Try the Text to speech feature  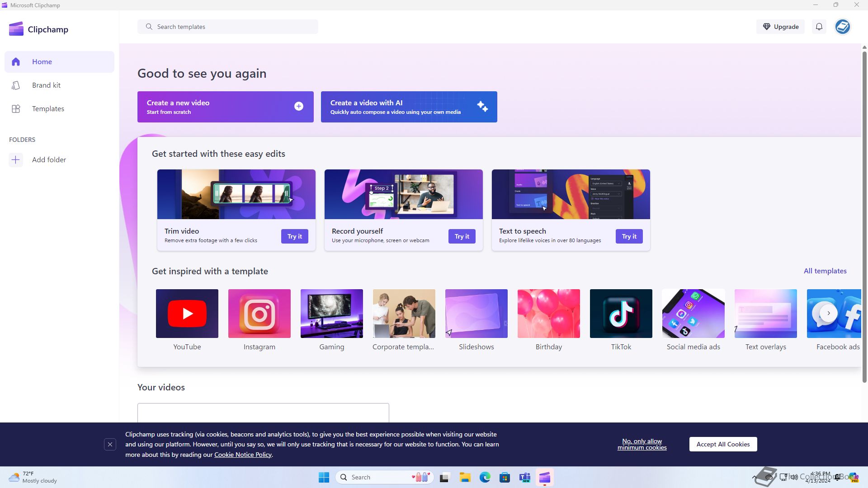point(629,236)
